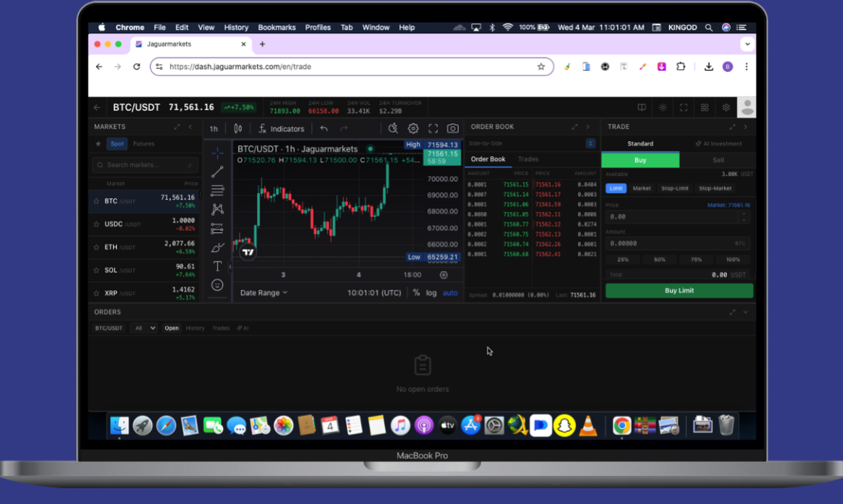Collapse the Markets panel chevron
Image resolution: width=843 pixels, height=504 pixels.
tap(190, 127)
